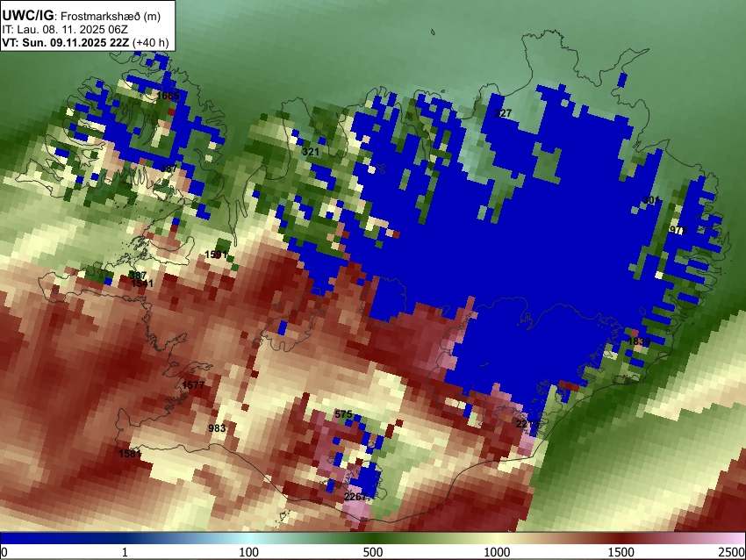The height and width of the screenshot is (560, 746).
Task: Click the 387 label below the 1685 label
Action: click(169, 169)
